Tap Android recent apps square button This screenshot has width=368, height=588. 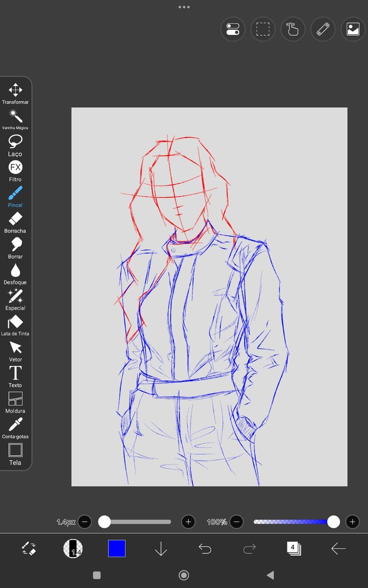[97, 575]
